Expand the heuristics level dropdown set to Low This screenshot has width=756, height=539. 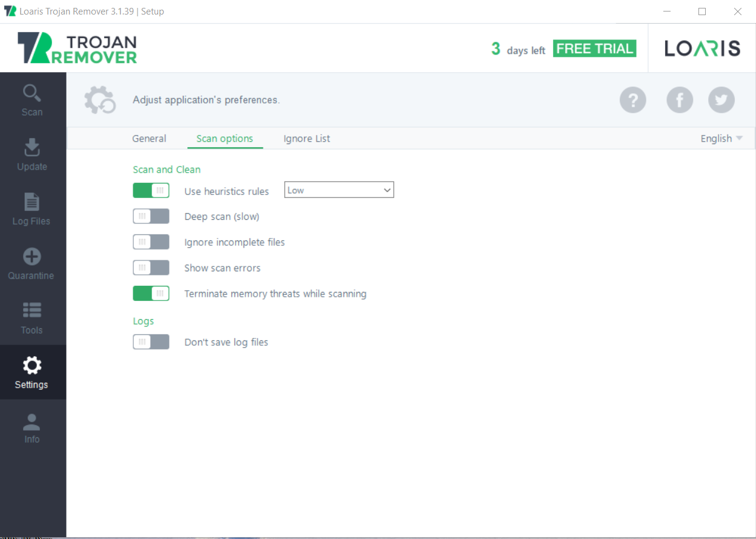(x=339, y=190)
